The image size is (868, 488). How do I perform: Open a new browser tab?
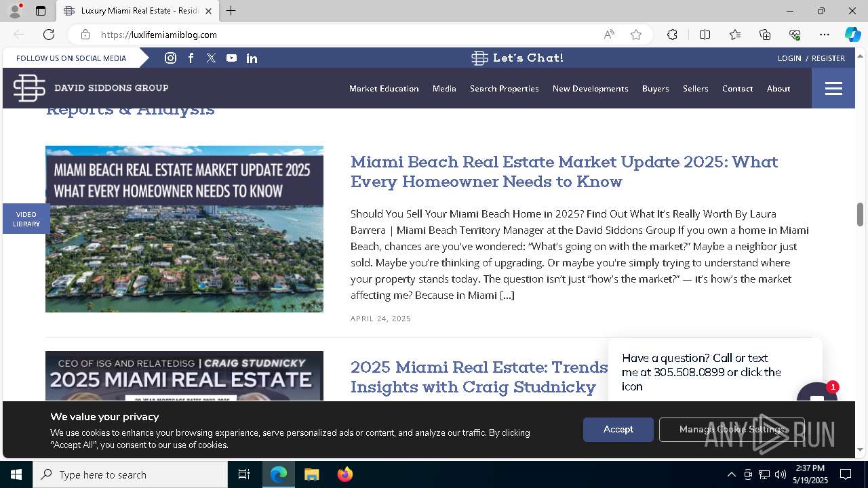(x=231, y=11)
